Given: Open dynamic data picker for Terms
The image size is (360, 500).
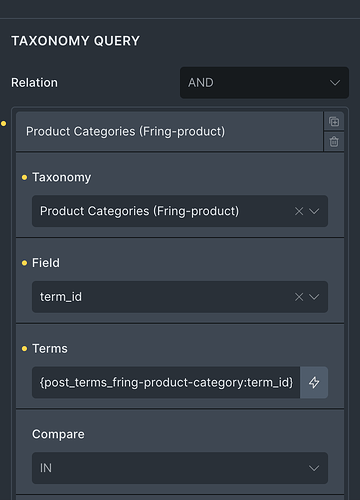Looking at the screenshot, I should (314, 382).
